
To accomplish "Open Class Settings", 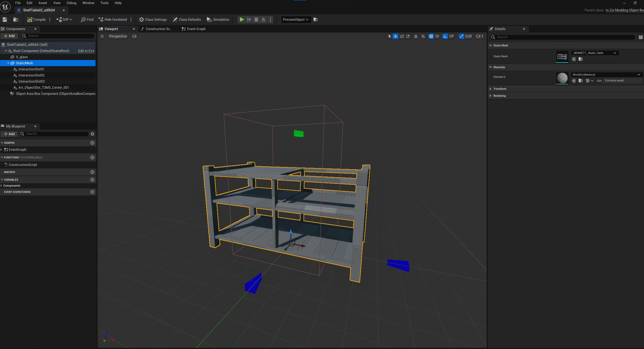I will (x=153, y=20).
